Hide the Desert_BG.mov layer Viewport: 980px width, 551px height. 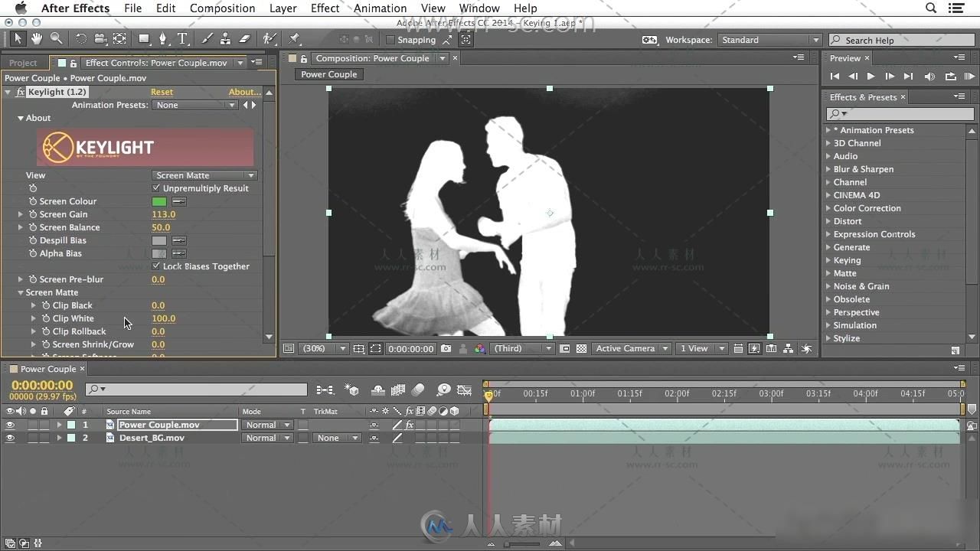(10, 438)
